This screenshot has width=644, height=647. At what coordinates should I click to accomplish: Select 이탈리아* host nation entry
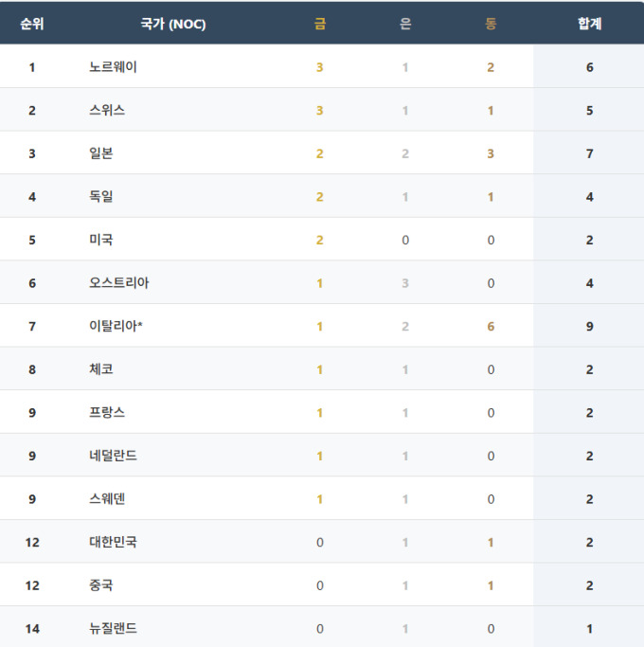pyautogui.click(x=116, y=326)
